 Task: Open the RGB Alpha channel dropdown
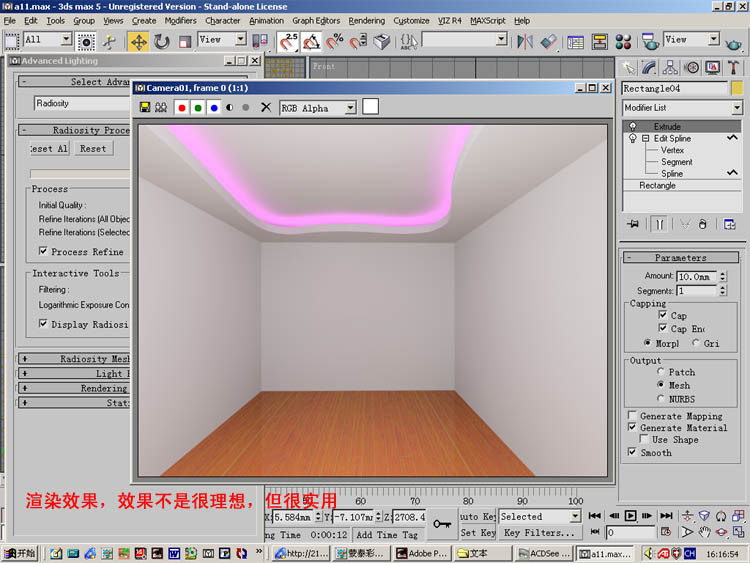click(318, 107)
